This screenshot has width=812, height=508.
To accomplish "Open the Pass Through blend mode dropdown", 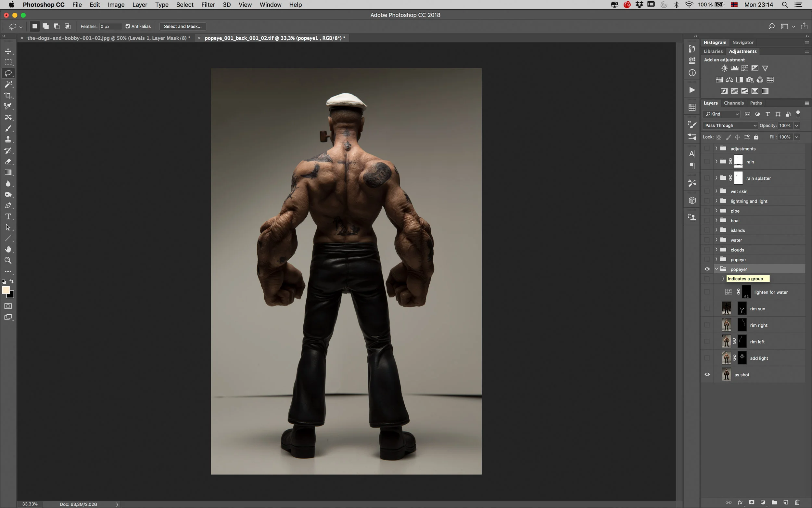I will tap(730, 125).
